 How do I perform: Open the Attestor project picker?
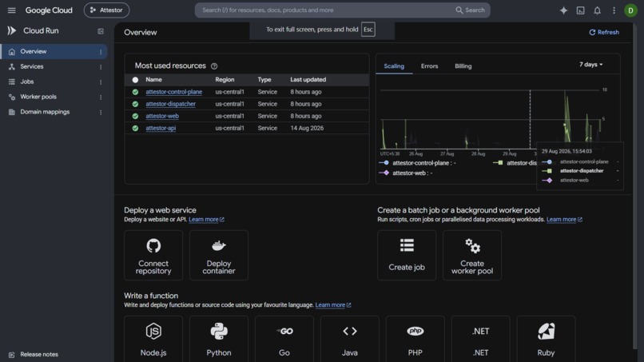tap(106, 10)
